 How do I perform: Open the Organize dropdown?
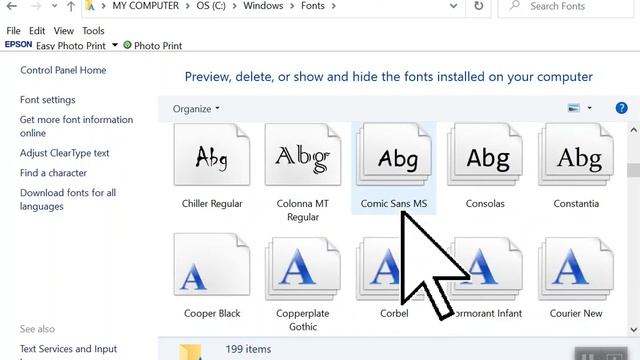pyautogui.click(x=196, y=109)
